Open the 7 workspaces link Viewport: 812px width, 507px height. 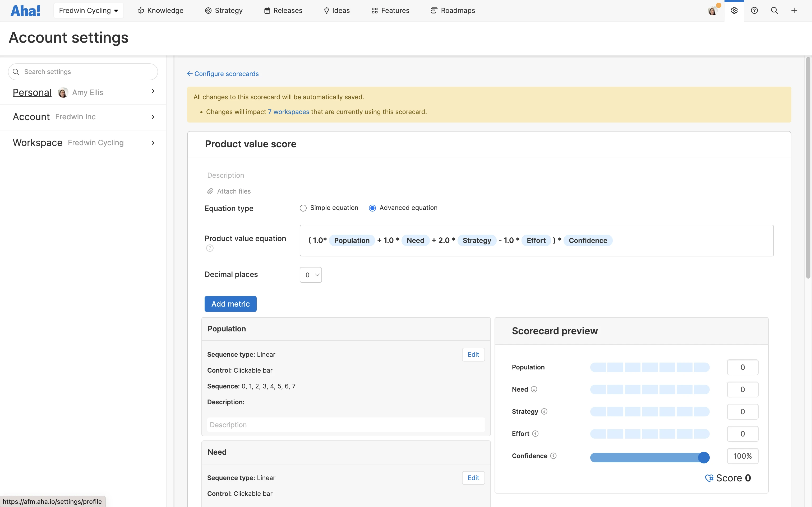289,112
